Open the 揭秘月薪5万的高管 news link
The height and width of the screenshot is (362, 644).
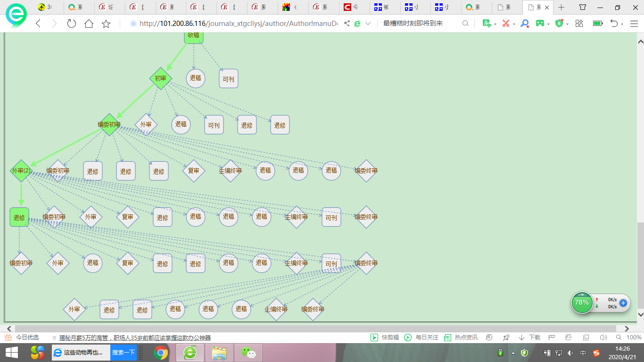pyautogui.click(x=135, y=338)
